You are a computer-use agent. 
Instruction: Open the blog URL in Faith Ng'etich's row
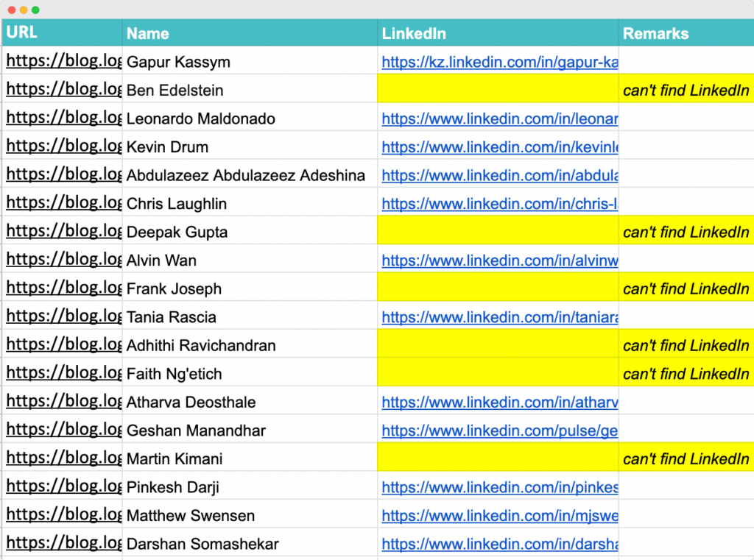pyautogui.click(x=63, y=373)
